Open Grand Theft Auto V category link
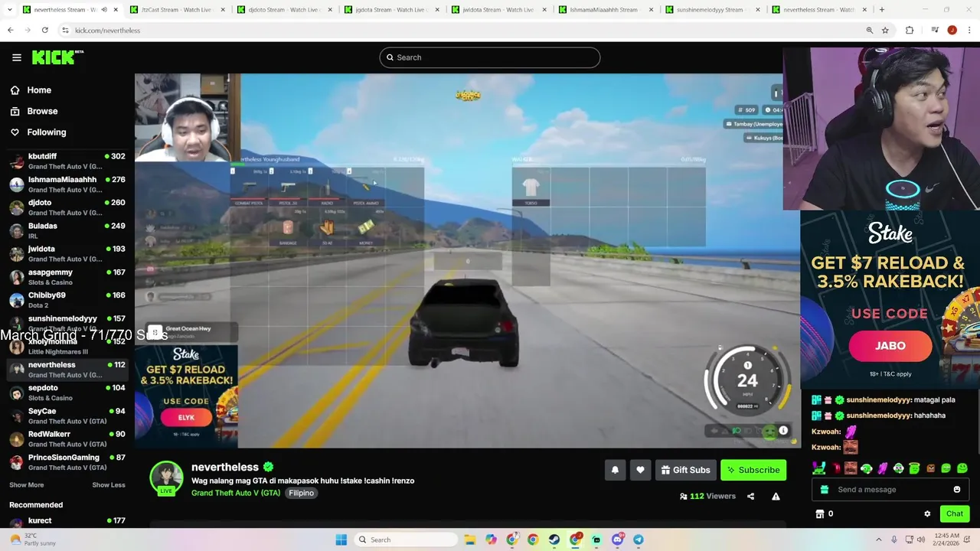Image resolution: width=980 pixels, height=551 pixels. pyautogui.click(x=236, y=493)
